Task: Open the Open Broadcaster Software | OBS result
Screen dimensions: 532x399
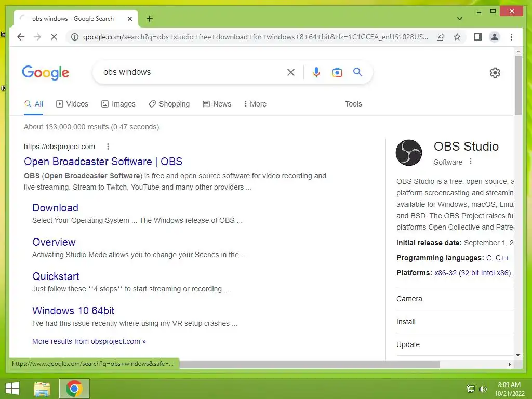Action: tap(103, 162)
